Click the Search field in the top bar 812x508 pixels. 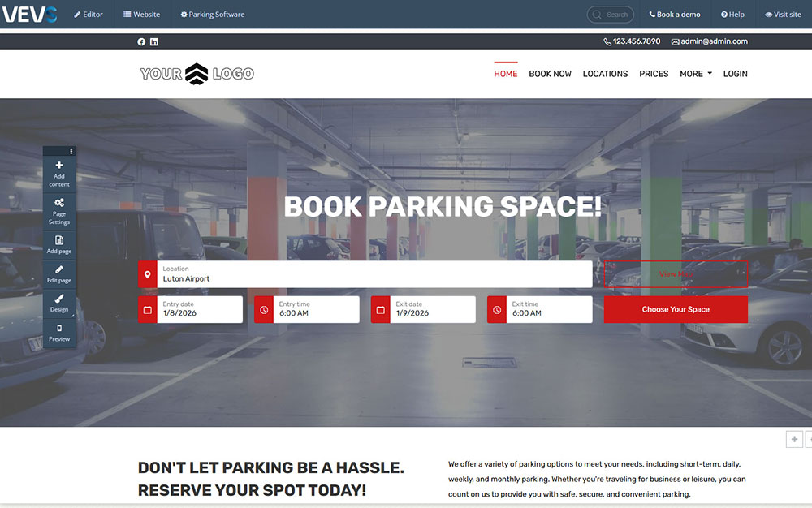click(611, 15)
